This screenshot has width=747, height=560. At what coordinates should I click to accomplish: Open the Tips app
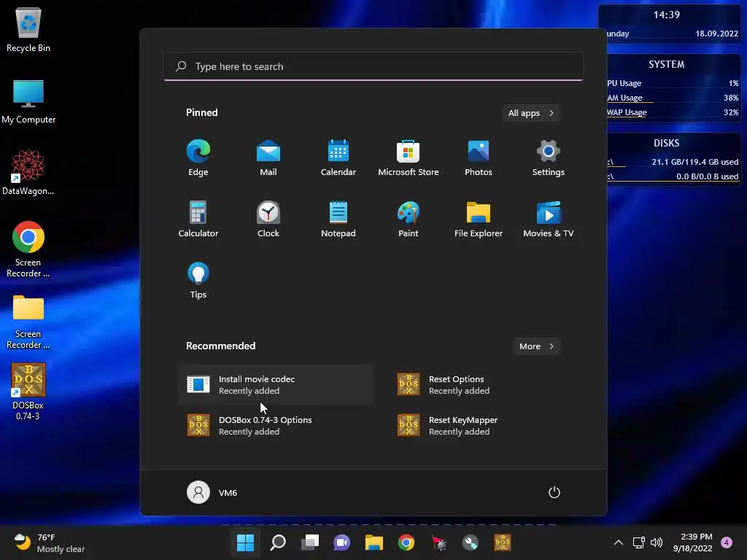[198, 281]
